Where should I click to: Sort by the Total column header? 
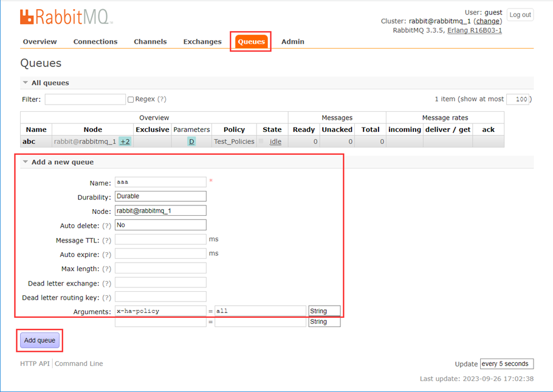pos(370,129)
